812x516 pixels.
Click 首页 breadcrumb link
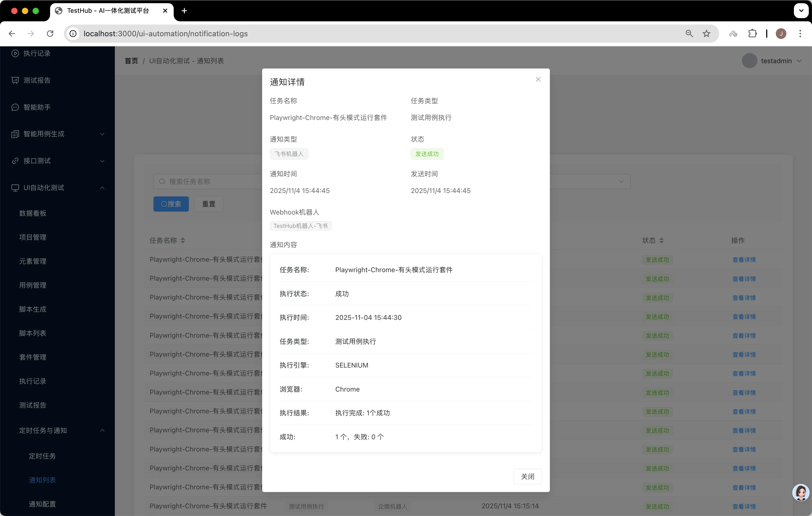[x=131, y=61]
